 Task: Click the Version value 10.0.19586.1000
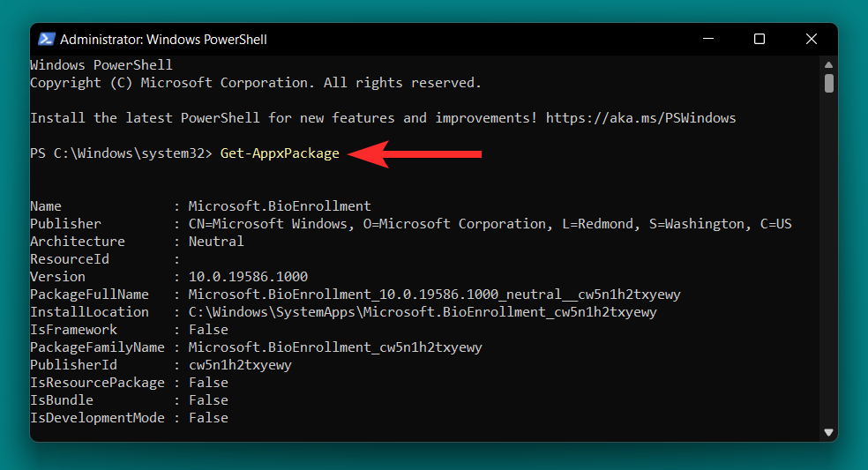point(248,276)
